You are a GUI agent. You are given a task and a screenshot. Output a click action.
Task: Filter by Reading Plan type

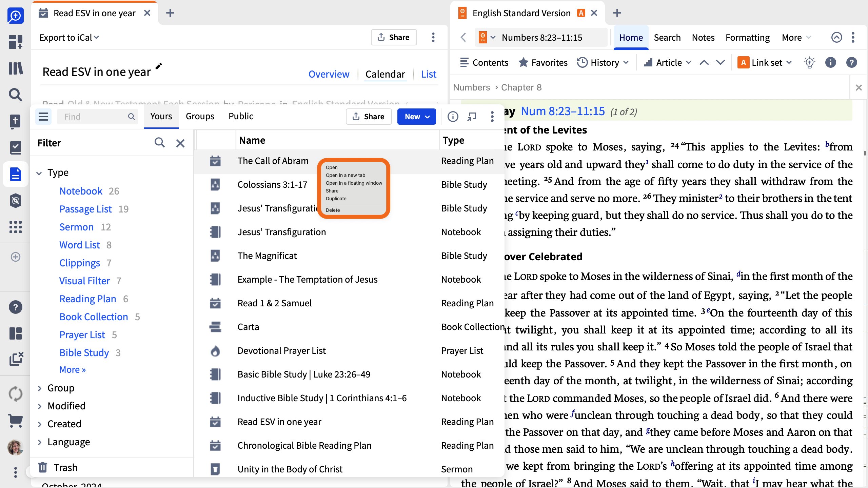(x=87, y=299)
